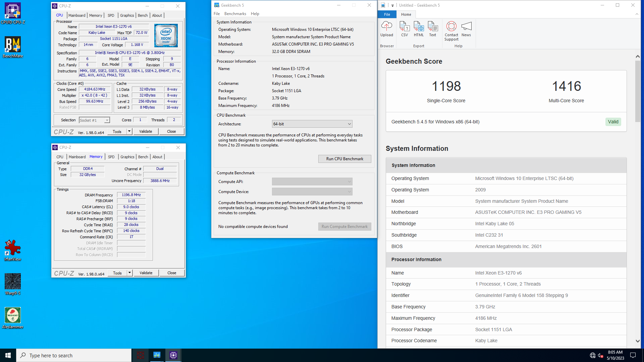Click the DRAM Frequency value 1196.8 MHz

[x=131, y=195]
